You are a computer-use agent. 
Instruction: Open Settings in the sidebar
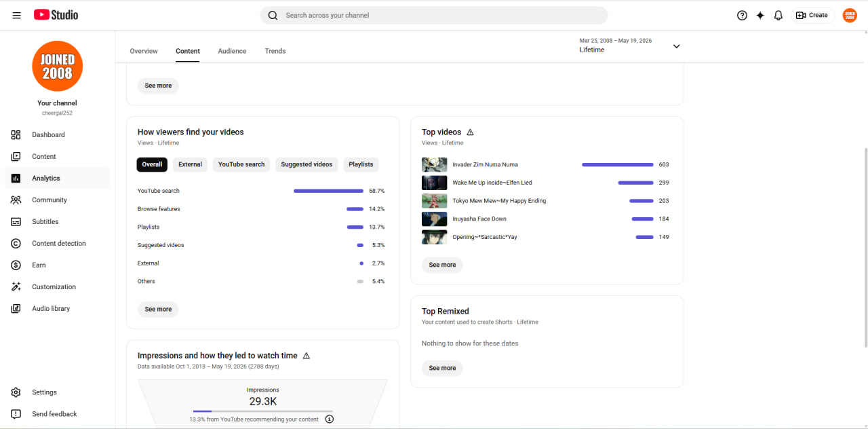tap(57, 392)
